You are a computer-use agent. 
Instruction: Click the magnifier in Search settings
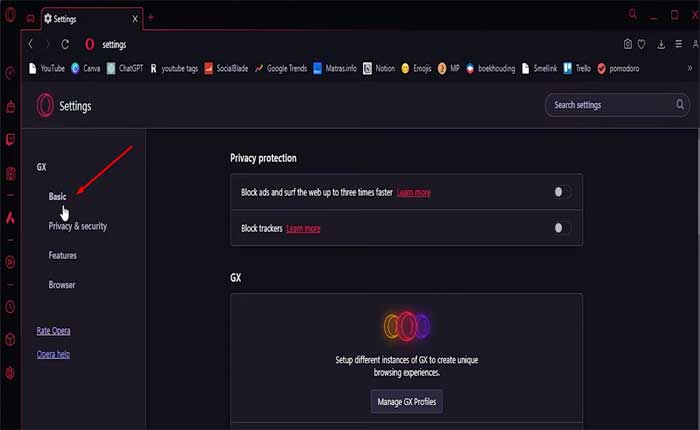(x=680, y=104)
